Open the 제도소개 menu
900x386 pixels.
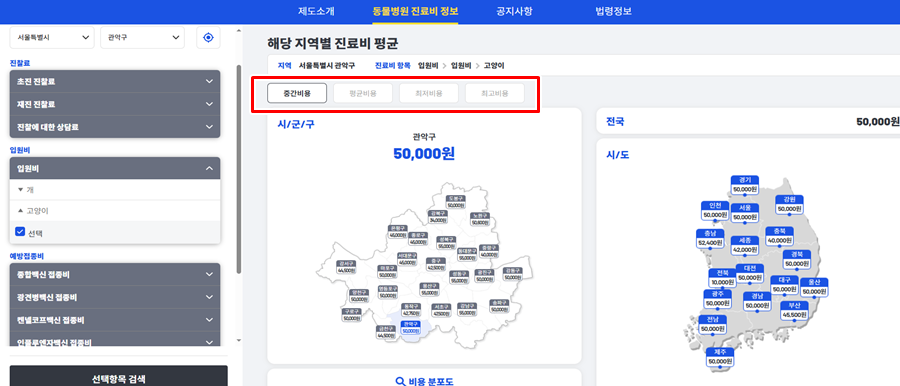click(316, 11)
